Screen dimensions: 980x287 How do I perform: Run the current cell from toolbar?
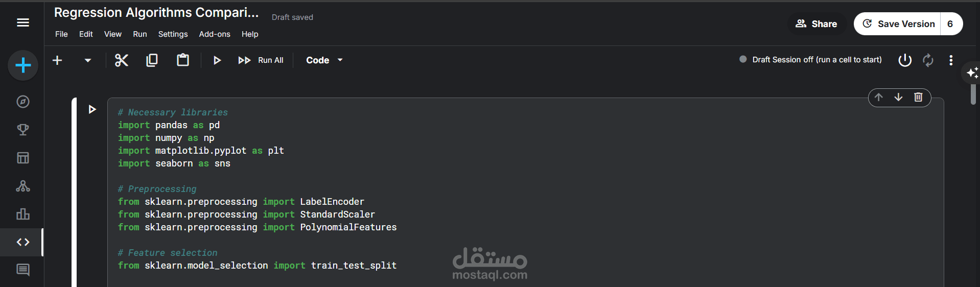click(x=217, y=60)
